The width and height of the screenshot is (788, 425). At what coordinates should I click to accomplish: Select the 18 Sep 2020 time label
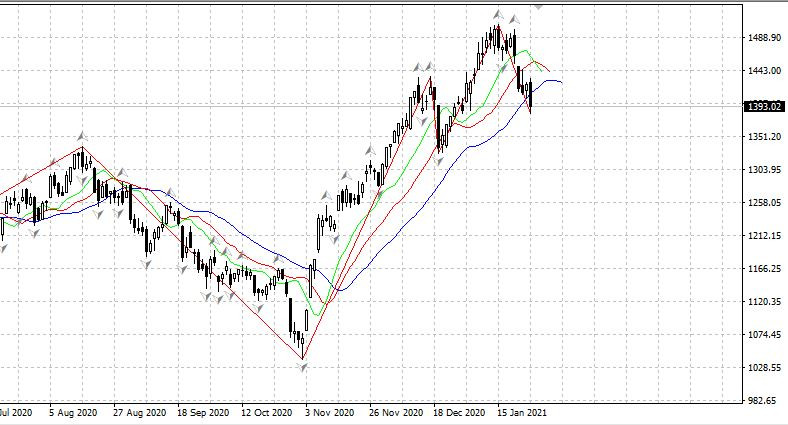(x=203, y=413)
